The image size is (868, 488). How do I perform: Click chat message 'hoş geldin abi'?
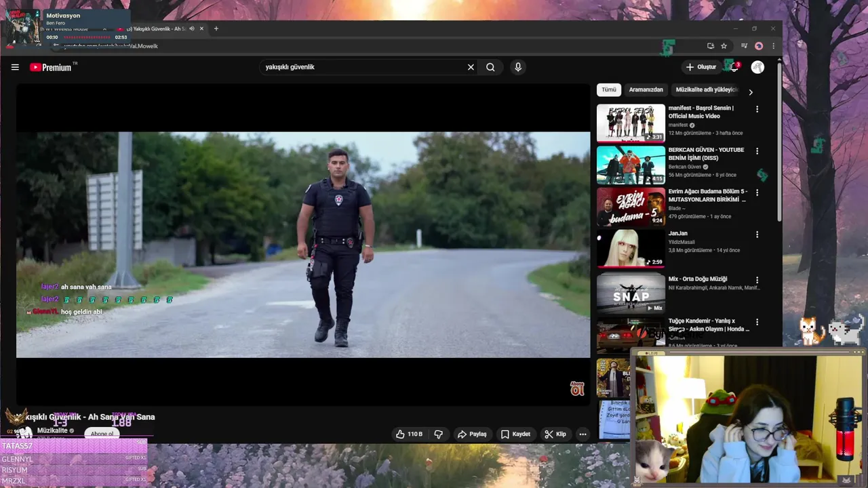[x=81, y=312]
